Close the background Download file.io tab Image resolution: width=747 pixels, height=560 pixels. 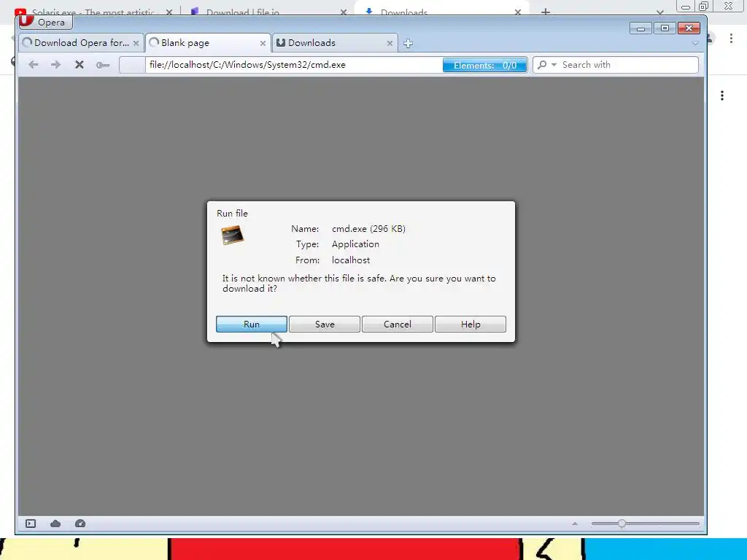344,12
